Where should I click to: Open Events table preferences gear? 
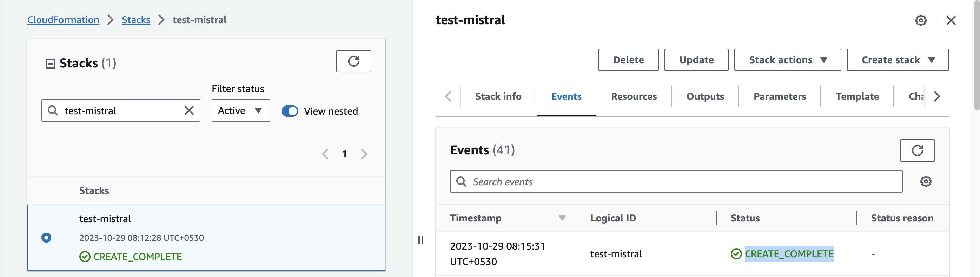(x=925, y=181)
